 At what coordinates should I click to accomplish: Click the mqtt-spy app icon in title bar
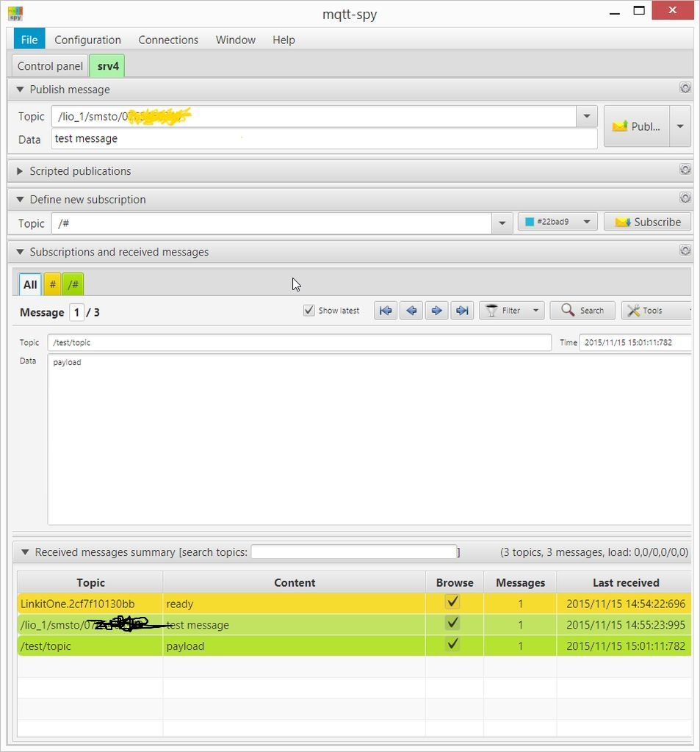coord(15,13)
